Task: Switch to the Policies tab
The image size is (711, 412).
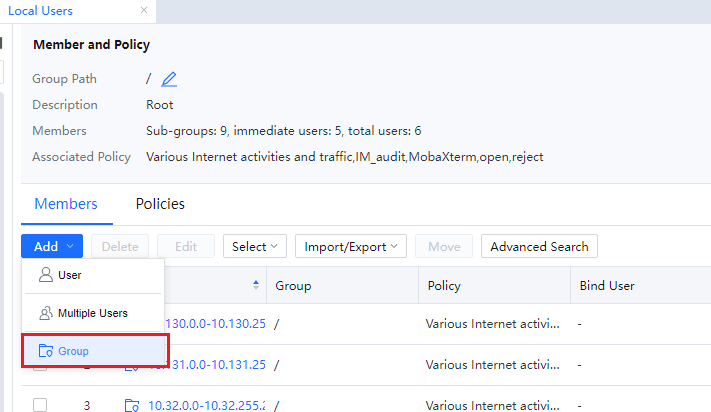Action: (160, 204)
